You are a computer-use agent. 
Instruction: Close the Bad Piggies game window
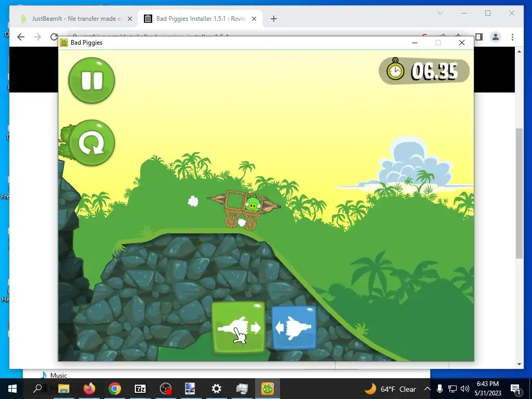tap(462, 43)
